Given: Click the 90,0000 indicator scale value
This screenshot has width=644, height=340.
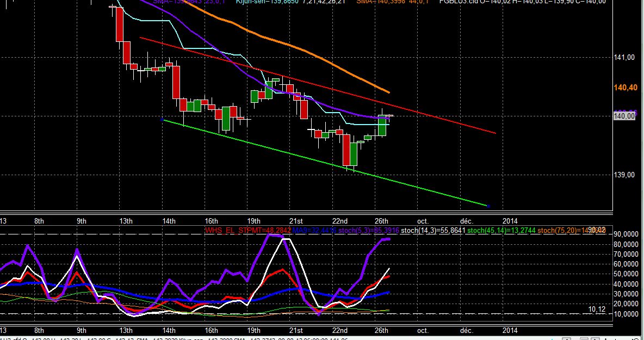Looking at the screenshot, I should click(x=627, y=234).
